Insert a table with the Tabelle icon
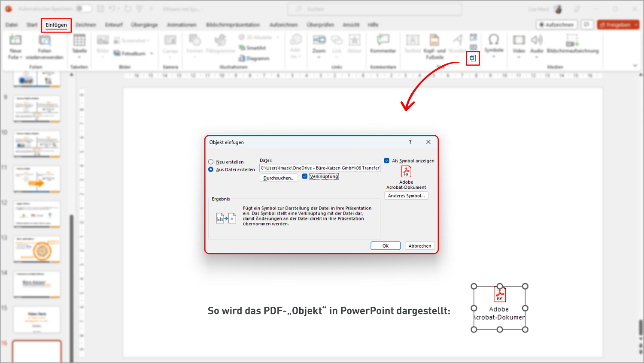The height and width of the screenshot is (363, 644). (79, 41)
